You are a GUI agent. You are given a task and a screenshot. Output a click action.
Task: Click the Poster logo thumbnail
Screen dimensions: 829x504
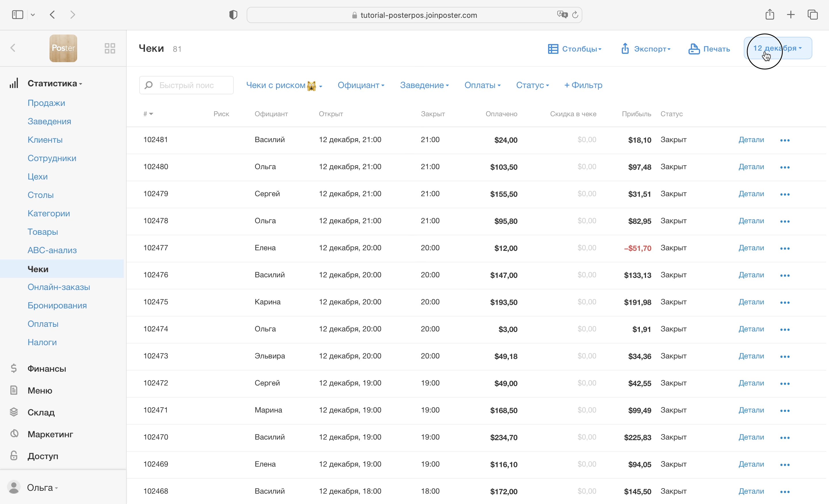[63, 48]
